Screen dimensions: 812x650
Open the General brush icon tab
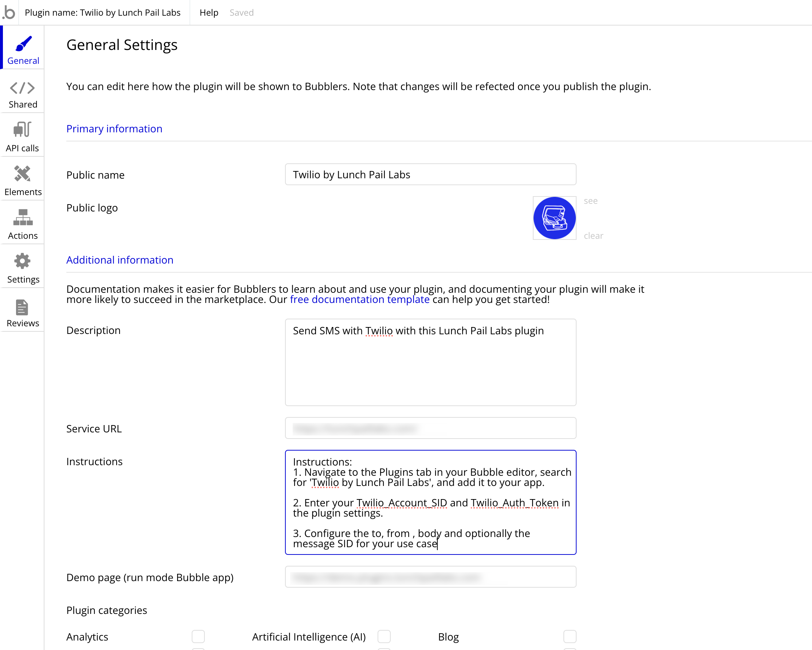23,44
